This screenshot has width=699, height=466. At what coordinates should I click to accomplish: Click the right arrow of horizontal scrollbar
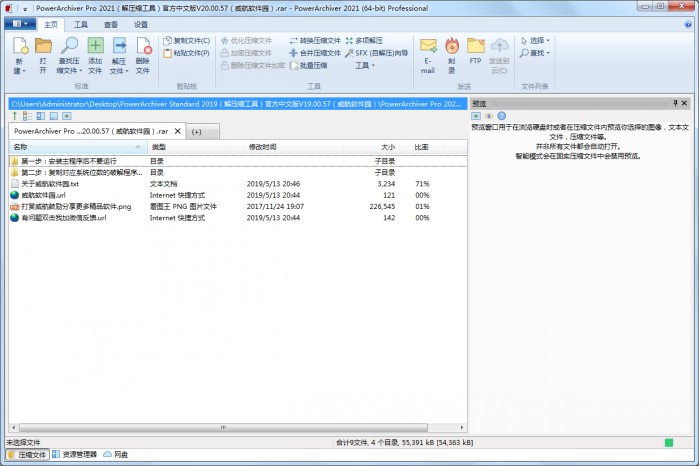[462, 427]
